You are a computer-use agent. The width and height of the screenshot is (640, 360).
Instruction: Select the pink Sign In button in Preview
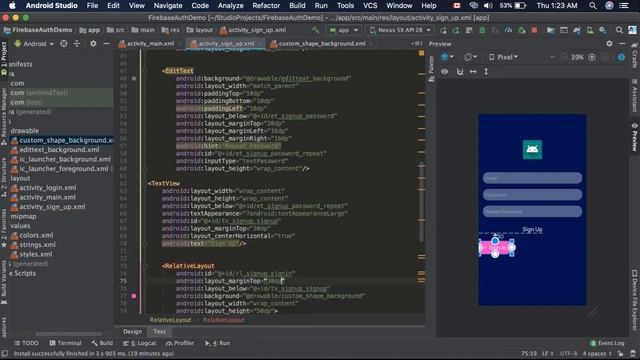(496, 248)
